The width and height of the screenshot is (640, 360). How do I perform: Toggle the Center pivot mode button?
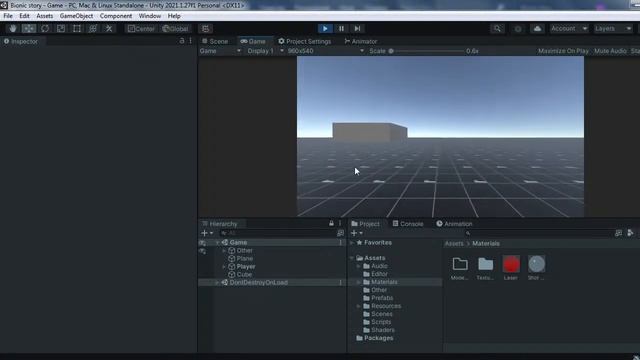point(141,29)
